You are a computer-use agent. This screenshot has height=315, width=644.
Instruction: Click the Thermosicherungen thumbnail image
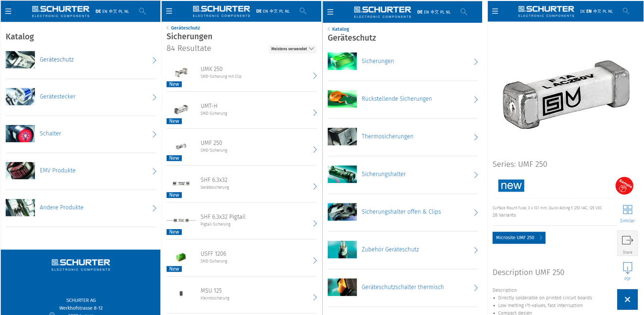tap(342, 136)
